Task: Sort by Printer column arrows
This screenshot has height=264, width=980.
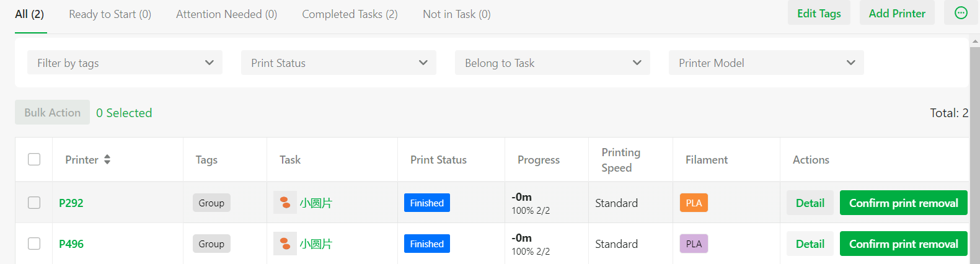Action: [107, 159]
